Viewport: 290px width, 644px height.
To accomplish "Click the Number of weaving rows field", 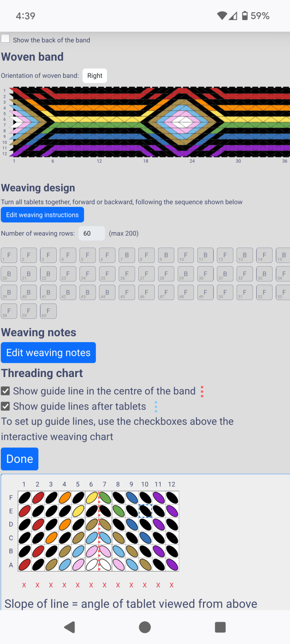I will (92, 233).
